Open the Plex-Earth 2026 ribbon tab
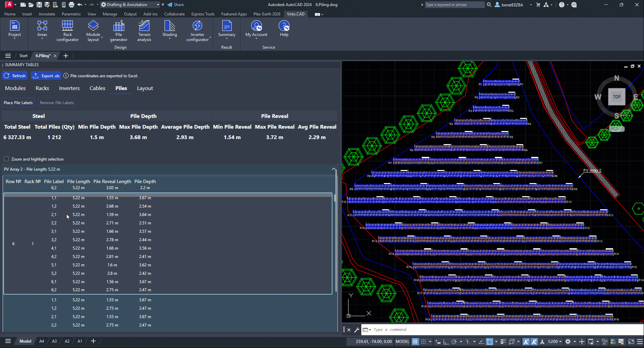Viewport: 644px width, 348px height. point(267,14)
